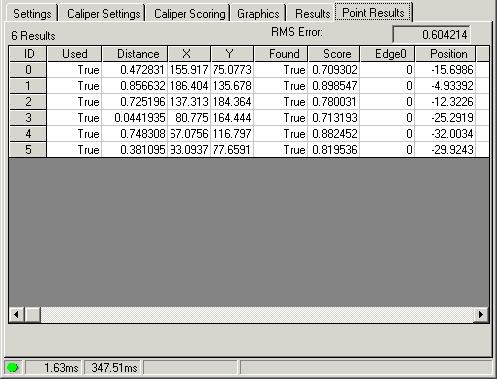Select row header 0
This screenshot has width=497, height=379.
(x=28, y=70)
